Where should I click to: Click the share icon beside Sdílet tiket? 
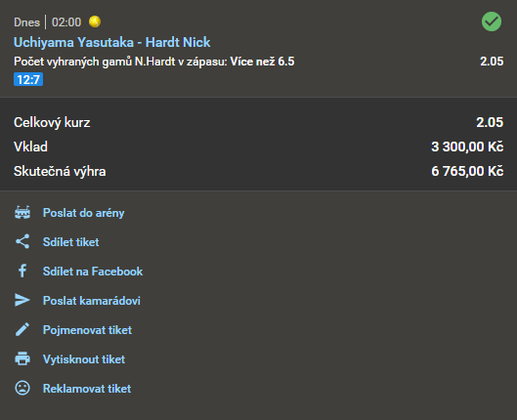point(22,242)
